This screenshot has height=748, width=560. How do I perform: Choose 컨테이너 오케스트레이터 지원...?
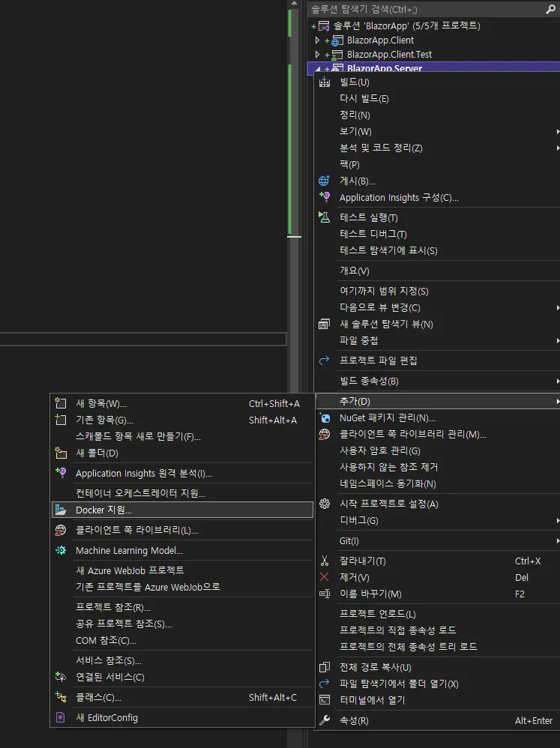point(140,493)
